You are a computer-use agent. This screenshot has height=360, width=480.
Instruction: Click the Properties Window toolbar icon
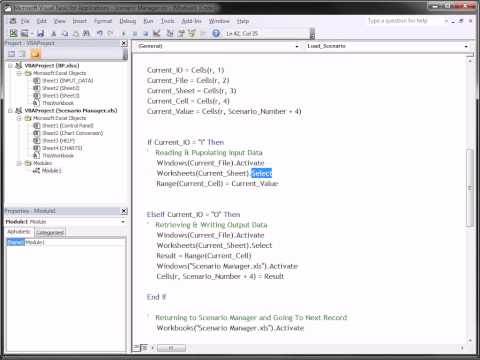point(181,33)
